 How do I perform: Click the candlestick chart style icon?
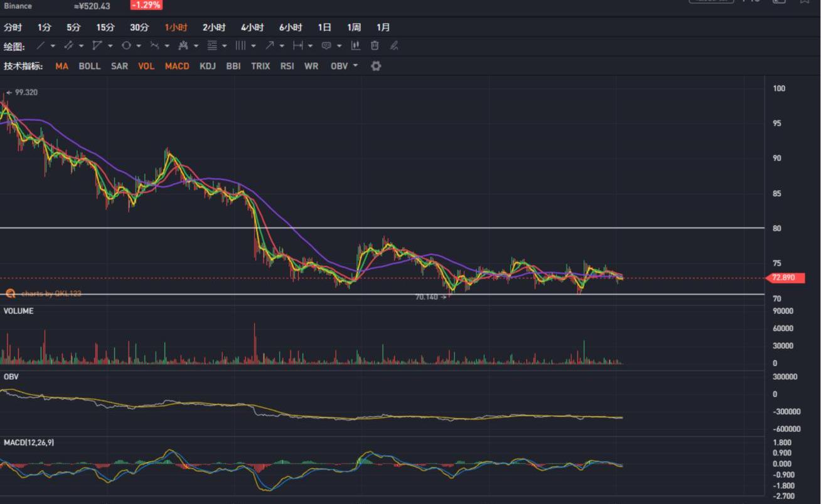[356, 46]
